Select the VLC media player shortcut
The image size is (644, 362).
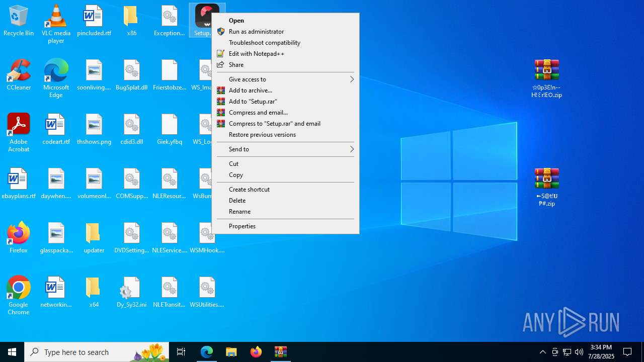click(56, 24)
